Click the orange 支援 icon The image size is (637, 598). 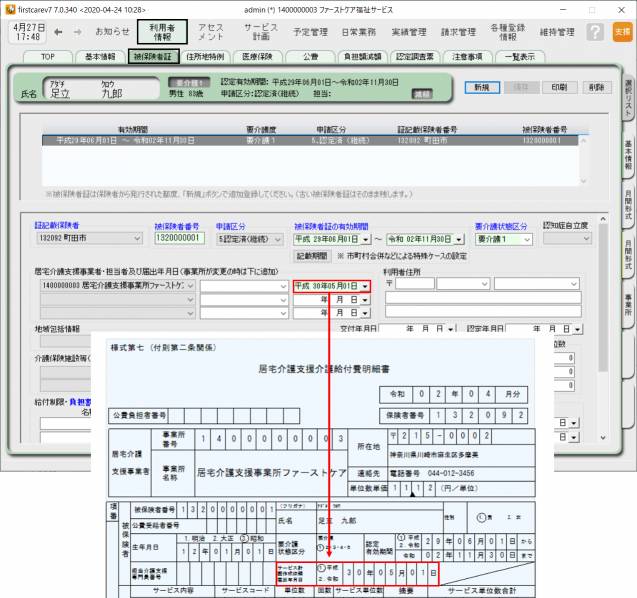[x=622, y=31]
